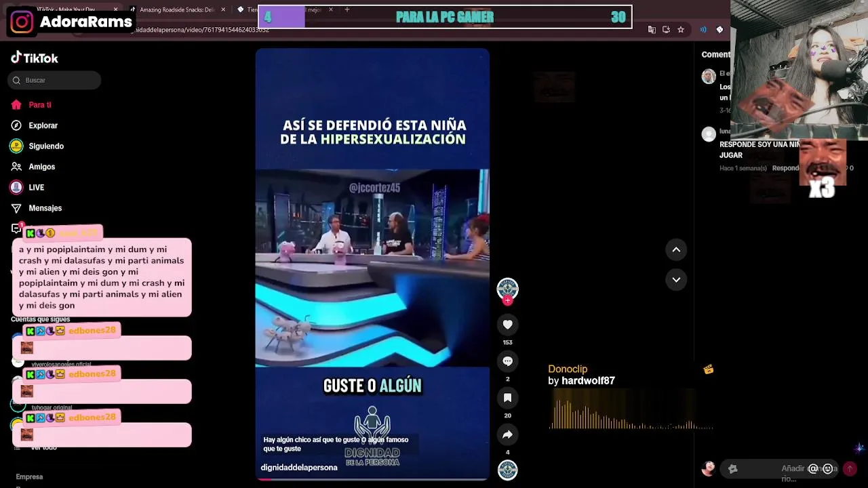Screen dimensions: 868x488
Task: Open Mensajes in the sidebar
Action: click(x=45, y=208)
